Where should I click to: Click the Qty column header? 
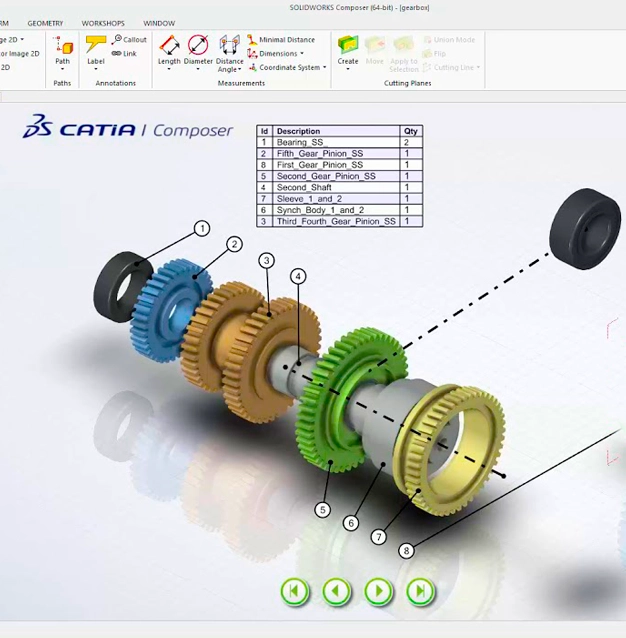(411, 131)
